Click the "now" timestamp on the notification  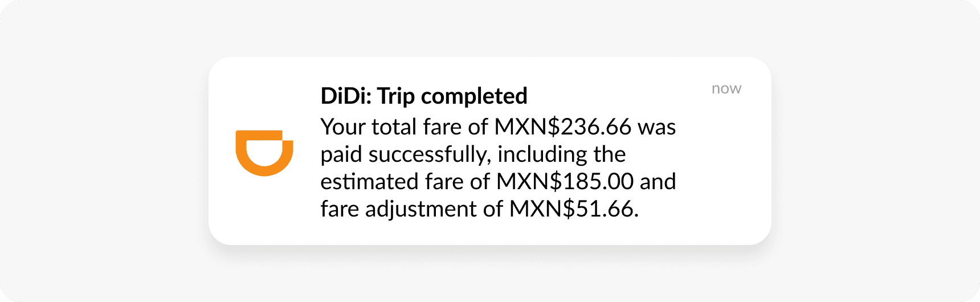(726, 89)
